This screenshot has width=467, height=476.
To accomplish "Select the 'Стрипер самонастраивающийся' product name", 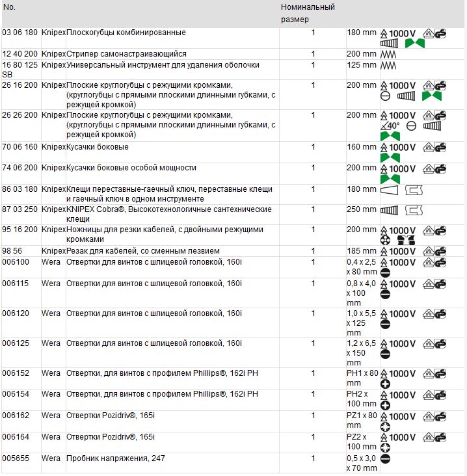I will point(126,54).
